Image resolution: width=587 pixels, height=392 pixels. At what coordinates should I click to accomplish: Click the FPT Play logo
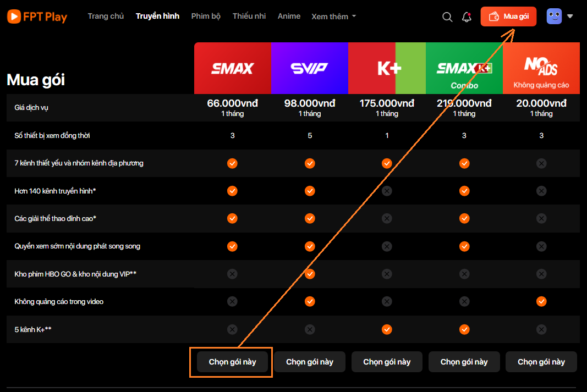pyautogui.click(x=37, y=16)
